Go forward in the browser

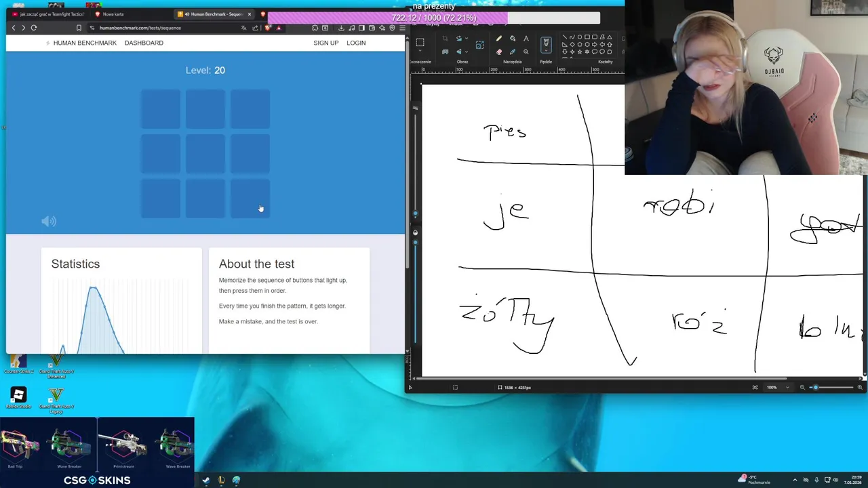pyautogui.click(x=23, y=28)
